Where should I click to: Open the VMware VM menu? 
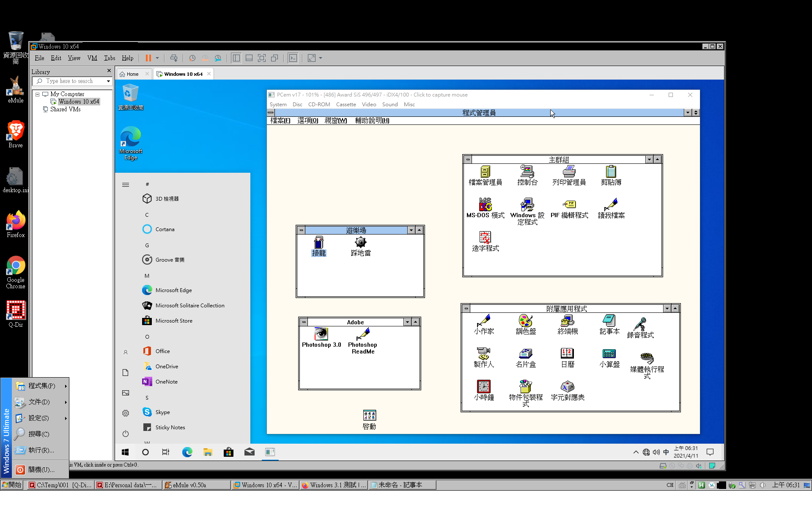(x=92, y=58)
